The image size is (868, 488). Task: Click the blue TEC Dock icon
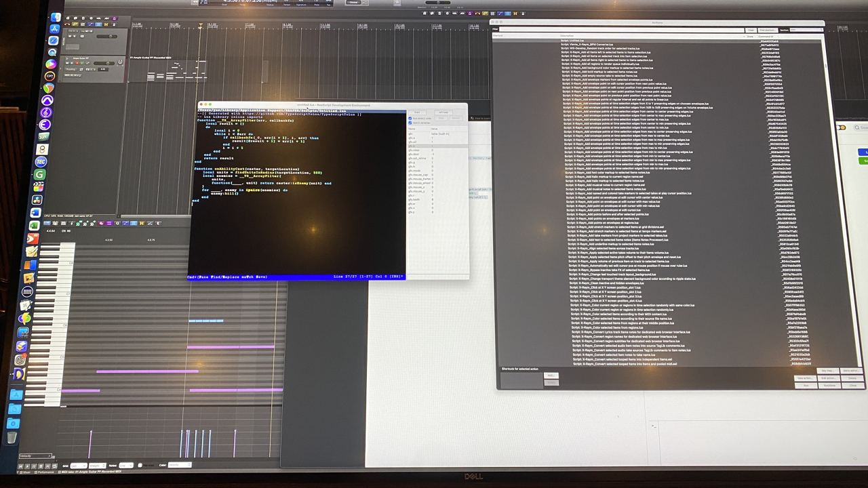41,162
